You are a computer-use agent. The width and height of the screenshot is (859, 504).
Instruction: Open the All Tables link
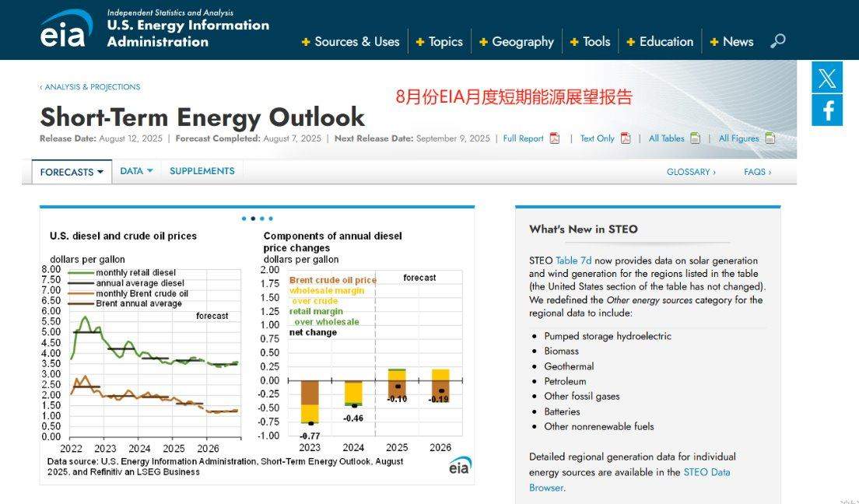tap(666, 138)
